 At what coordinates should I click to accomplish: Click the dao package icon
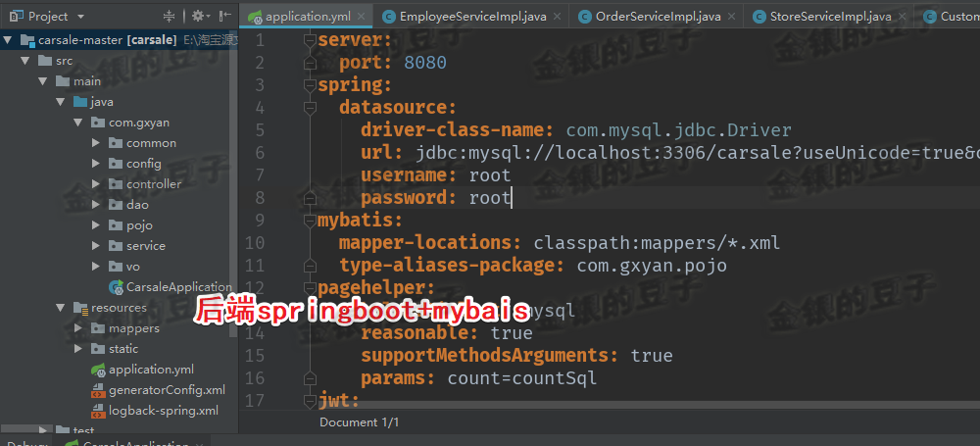(x=116, y=205)
